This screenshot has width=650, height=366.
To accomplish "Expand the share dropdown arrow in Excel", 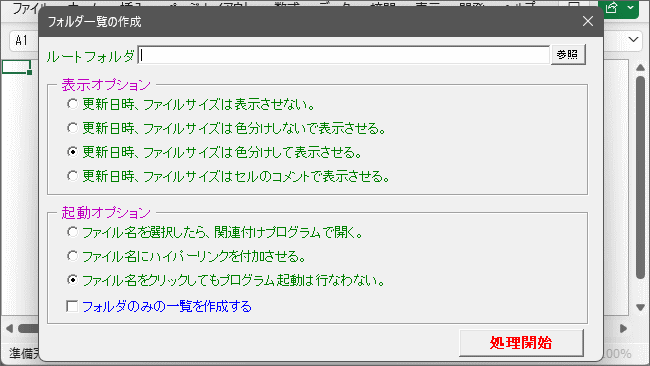I will [631, 7].
